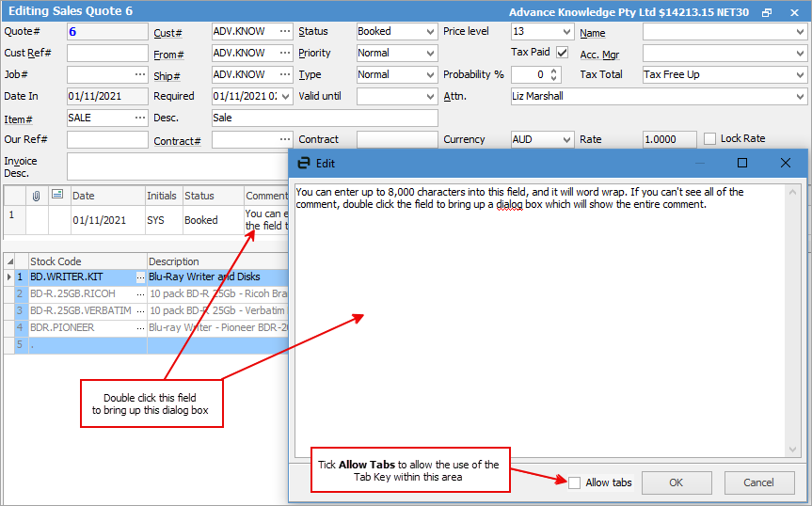Click the Rate field 1.0000

pos(670,140)
